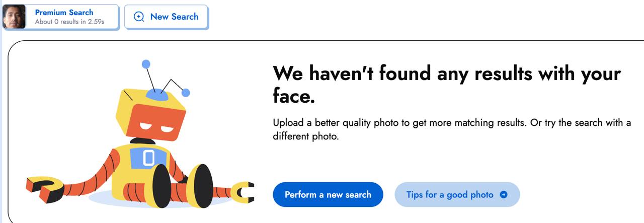
Task: Start a New Search from the top bar
Action: (x=167, y=17)
